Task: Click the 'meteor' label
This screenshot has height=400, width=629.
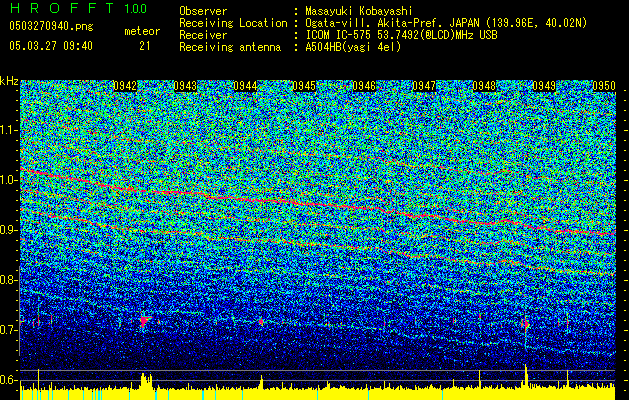Action: pyautogui.click(x=142, y=31)
